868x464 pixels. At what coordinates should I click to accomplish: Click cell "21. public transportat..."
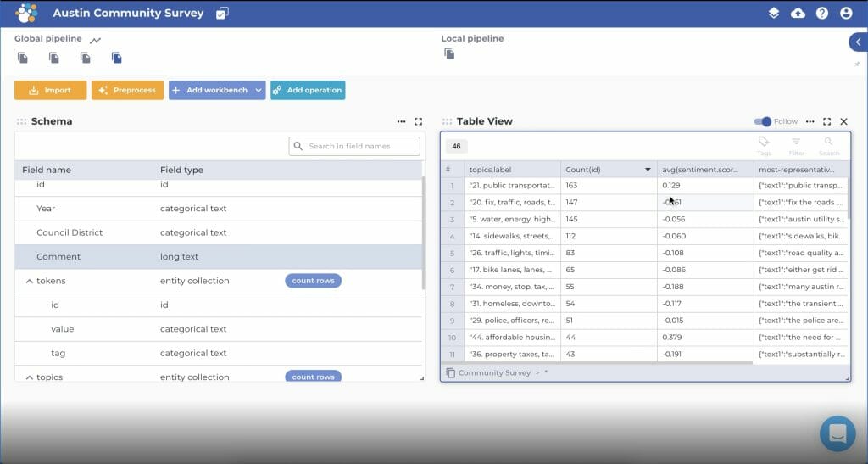coord(512,186)
